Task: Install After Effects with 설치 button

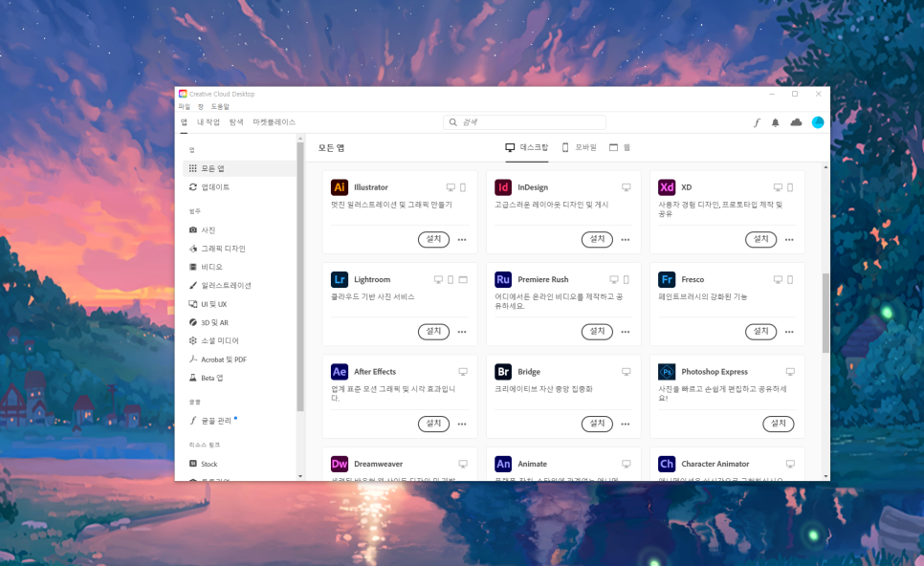Action: tap(433, 424)
